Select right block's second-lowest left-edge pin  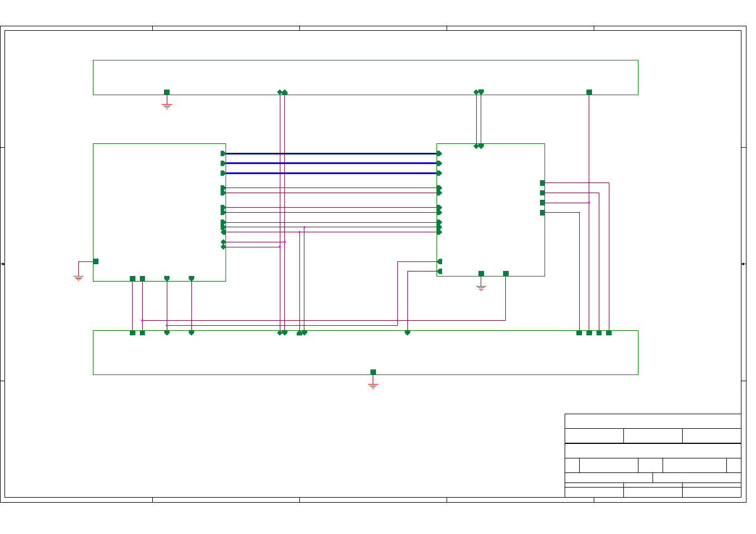pyautogui.click(x=439, y=261)
